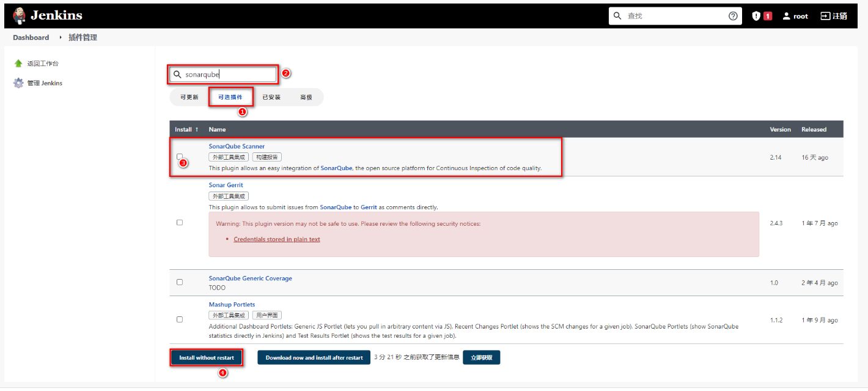Viewport: 868px width, 391px height.
Task: Click the gear icon for Manage Jenkins
Action: (x=18, y=83)
